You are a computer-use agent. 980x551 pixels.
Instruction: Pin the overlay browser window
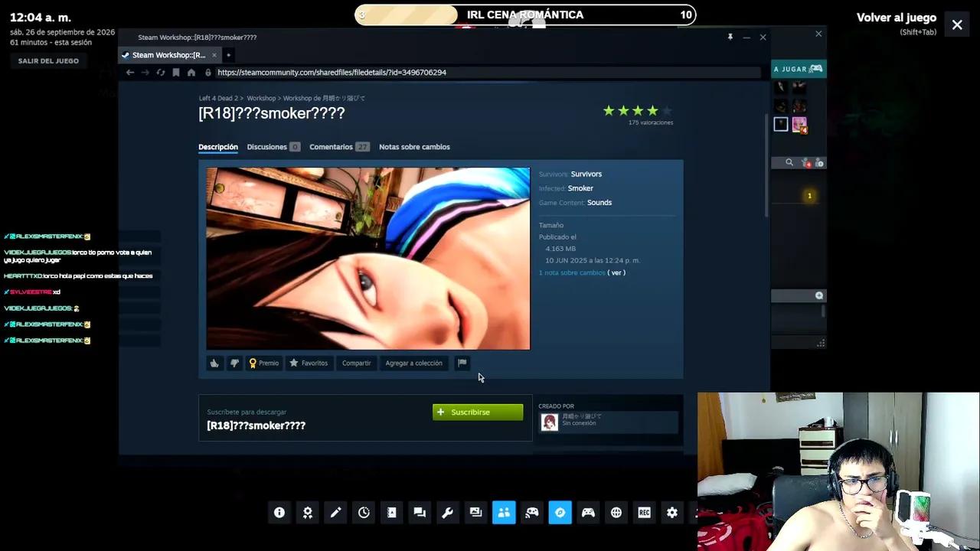coord(730,37)
